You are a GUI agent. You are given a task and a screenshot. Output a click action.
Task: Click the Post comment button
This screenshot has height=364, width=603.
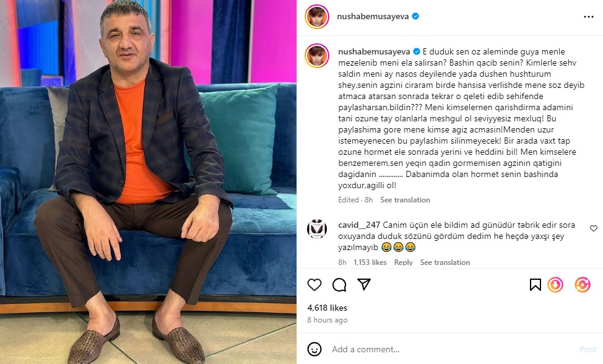tap(588, 349)
